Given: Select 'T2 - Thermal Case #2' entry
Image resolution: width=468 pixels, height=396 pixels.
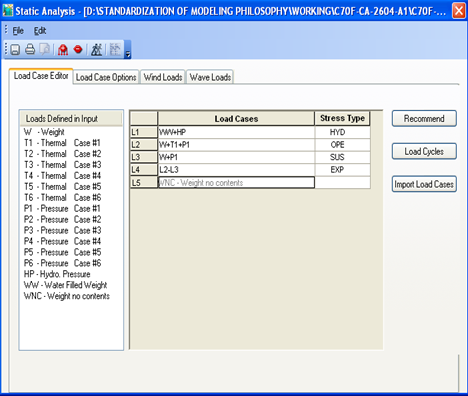Looking at the screenshot, I should 62,154.
